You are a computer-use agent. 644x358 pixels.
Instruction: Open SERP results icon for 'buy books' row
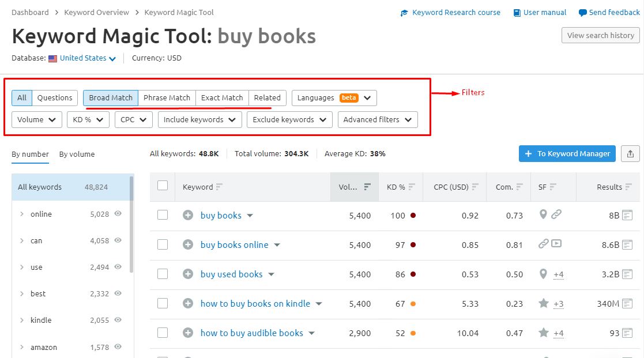coord(627,216)
